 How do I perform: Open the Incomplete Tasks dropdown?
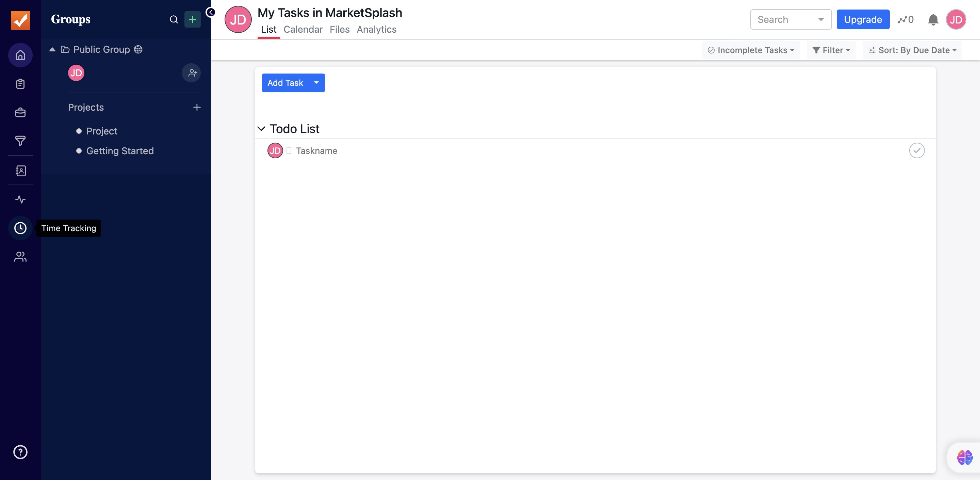point(750,50)
